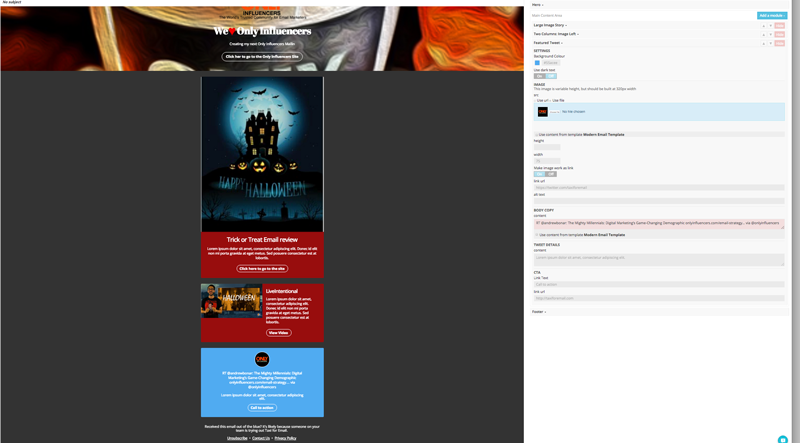Hide the Large Image Story module
The height and width of the screenshot is (443, 800).
(779, 26)
